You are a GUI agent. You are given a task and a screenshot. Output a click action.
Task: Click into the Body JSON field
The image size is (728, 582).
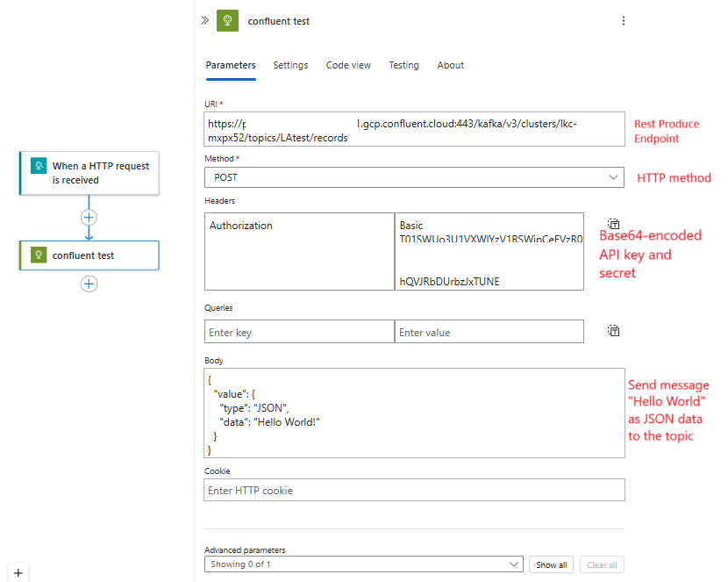pos(414,413)
